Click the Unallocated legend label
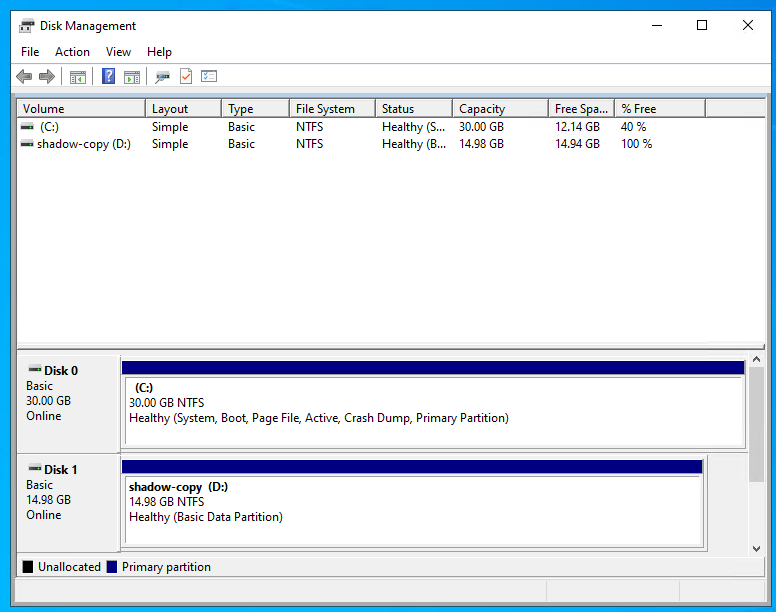This screenshot has height=612, width=776. tap(69, 567)
